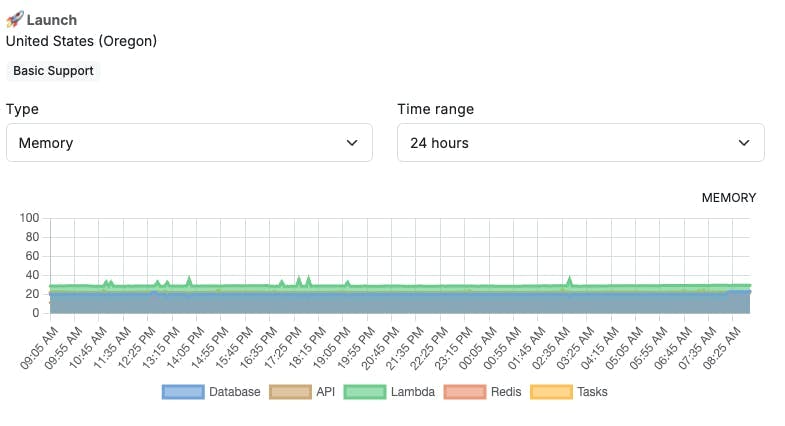The image size is (785, 426).
Task: Click the United States (Oregon) region text
Action: (x=81, y=41)
